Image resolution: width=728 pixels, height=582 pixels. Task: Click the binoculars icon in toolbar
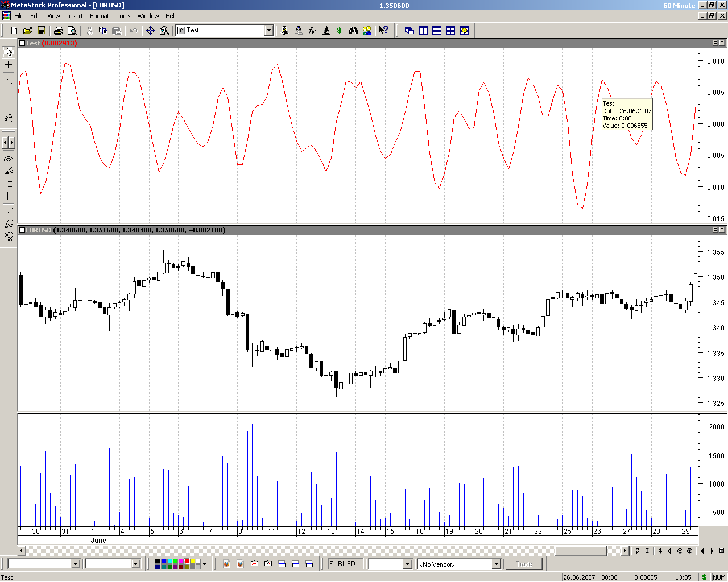tap(353, 31)
